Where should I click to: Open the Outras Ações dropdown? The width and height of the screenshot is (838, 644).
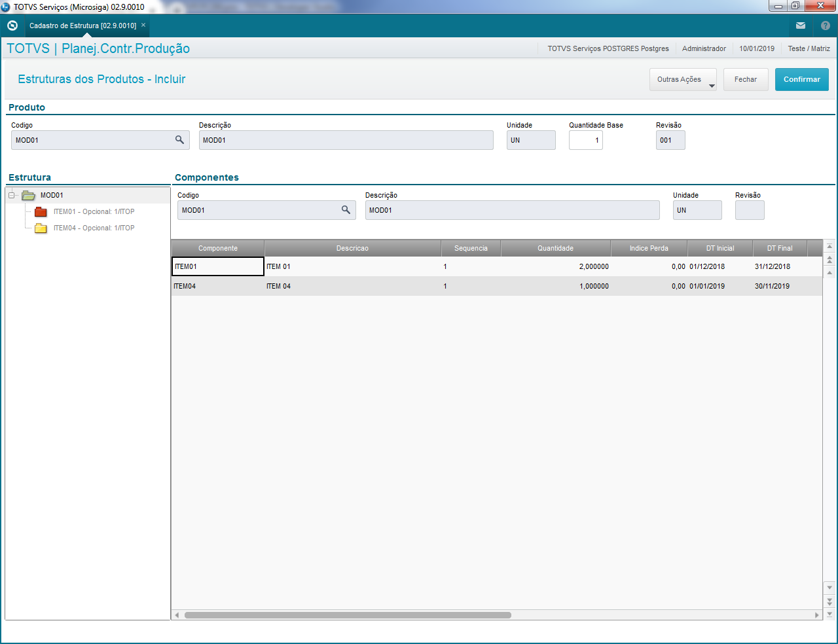[683, 79]
